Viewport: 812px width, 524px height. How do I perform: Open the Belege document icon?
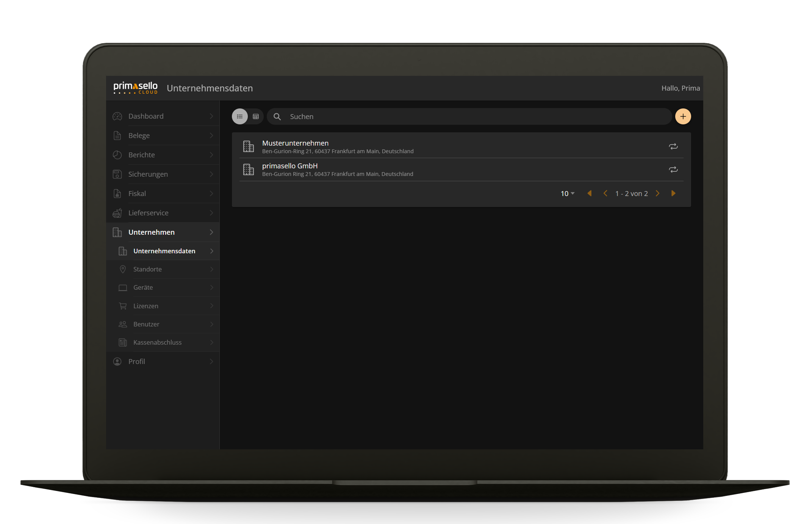tap(117, 135)
